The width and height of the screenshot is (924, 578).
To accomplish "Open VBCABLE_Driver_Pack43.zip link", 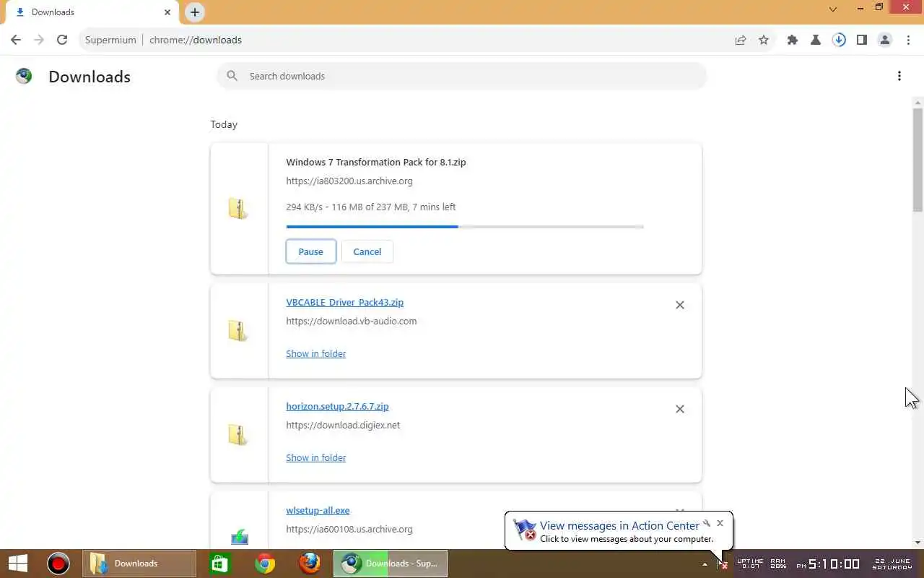I will click(x=344, y=302).
